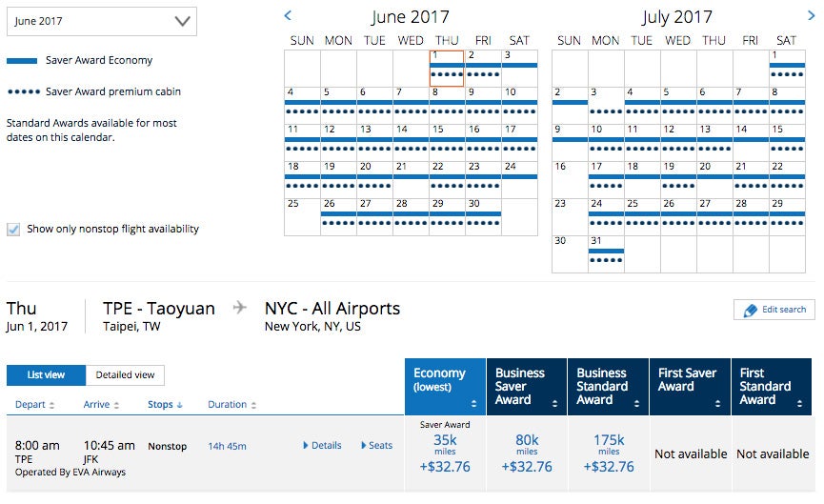Viewport: 824px width, 504px height.
Task: Sort by Arrive time arrows
Action: tap(116, 405)
